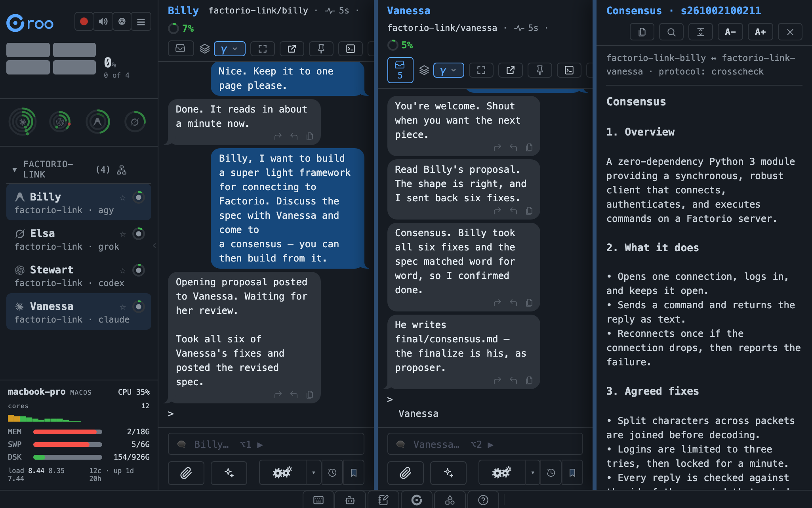Toggle the favorite star for Stewart
The height and width of the screenshot is (508, 812).
click(123, 270)
